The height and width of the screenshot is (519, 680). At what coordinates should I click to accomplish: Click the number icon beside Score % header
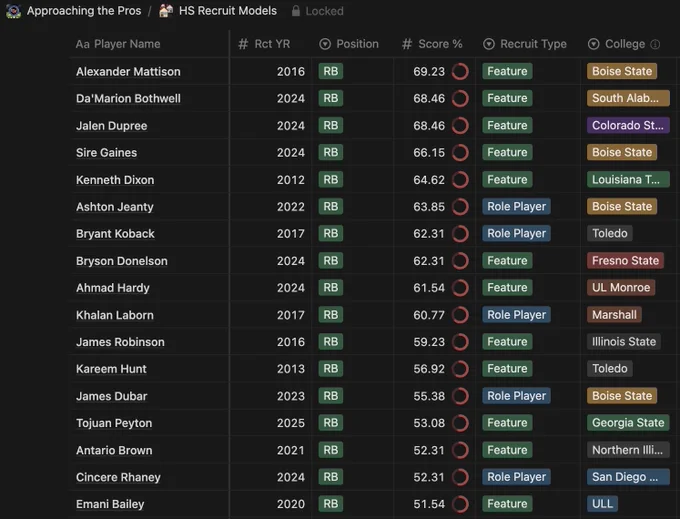click(407, 44)
